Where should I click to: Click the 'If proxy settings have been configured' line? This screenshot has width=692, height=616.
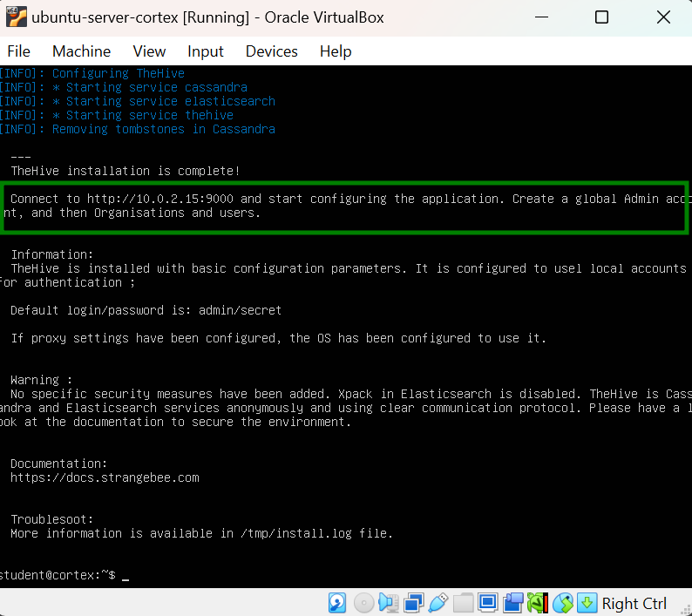coord(279,338)
